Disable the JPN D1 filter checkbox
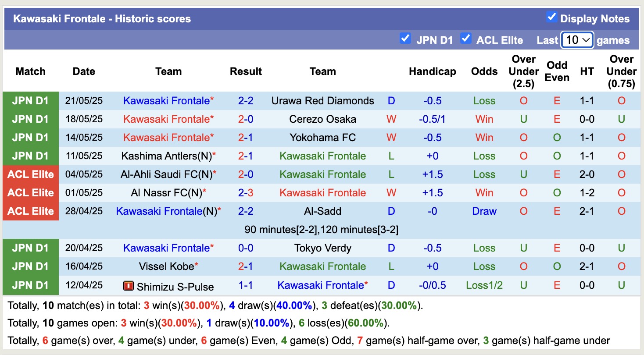Viewport: 644px width, 355px height. click(x=405, y=39)
